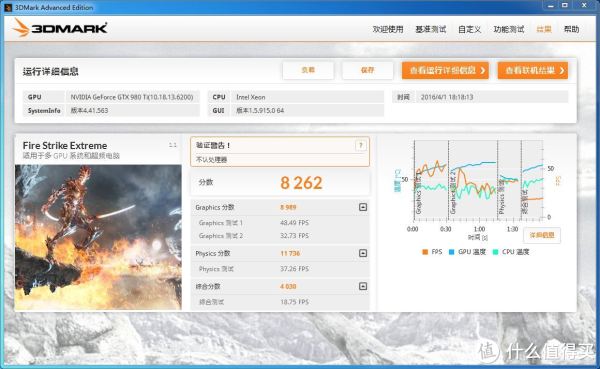Click the question mark icon in the validation warning
The height and width of the screenshot is (369, 600).
click(x=360, y=145)
